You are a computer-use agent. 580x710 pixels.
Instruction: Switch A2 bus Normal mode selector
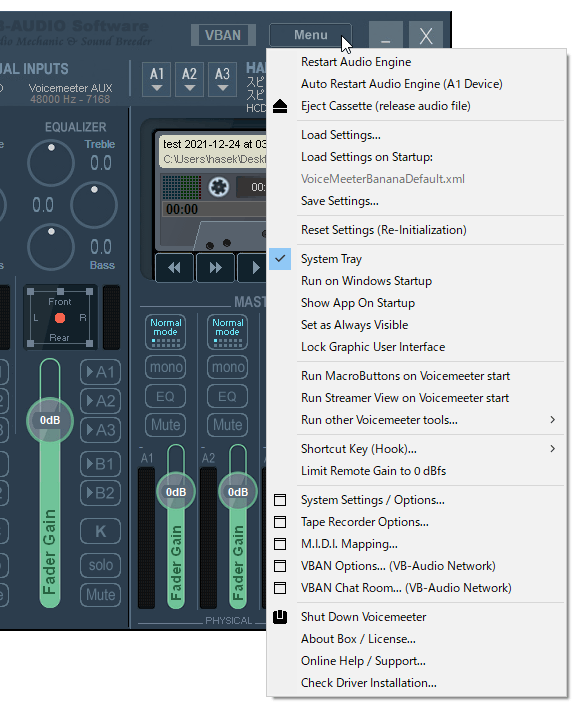(228, 332)
